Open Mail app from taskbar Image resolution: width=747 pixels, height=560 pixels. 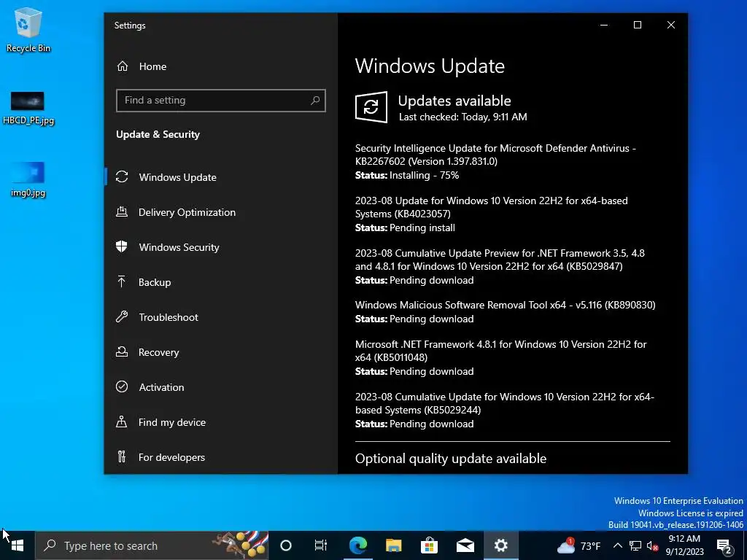pyautogui.click(x=465, y=545)
